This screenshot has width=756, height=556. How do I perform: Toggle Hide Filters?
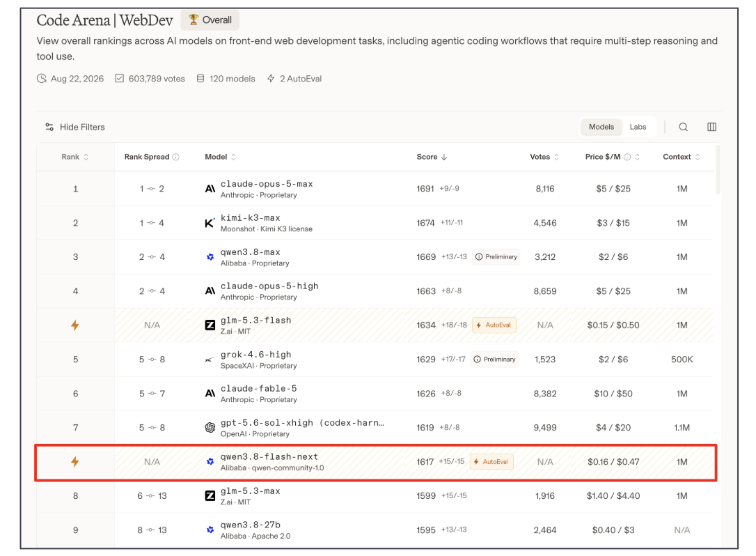74,127
